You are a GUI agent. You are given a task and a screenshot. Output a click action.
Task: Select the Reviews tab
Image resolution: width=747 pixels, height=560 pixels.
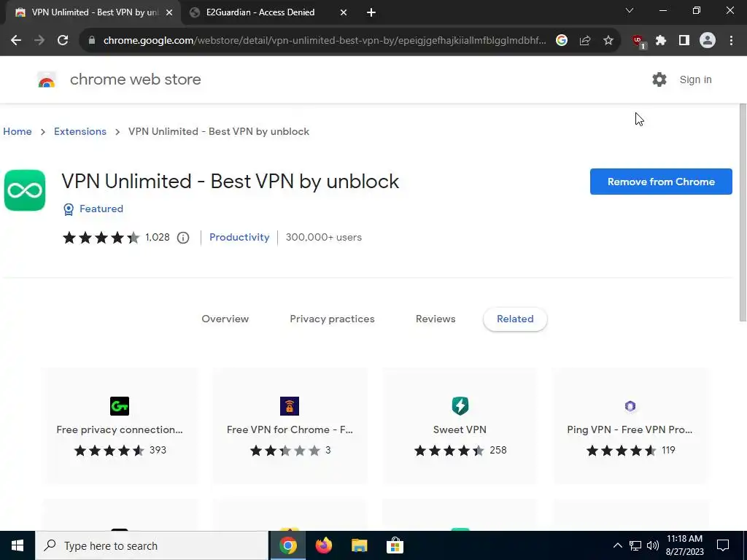pyautogui.click(x=436, y=319)
